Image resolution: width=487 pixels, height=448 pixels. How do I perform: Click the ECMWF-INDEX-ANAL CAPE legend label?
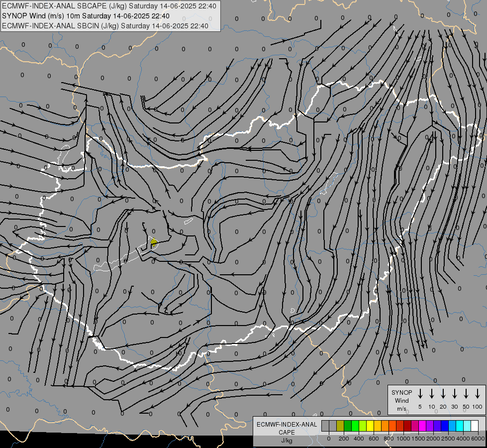pos(287,428)
